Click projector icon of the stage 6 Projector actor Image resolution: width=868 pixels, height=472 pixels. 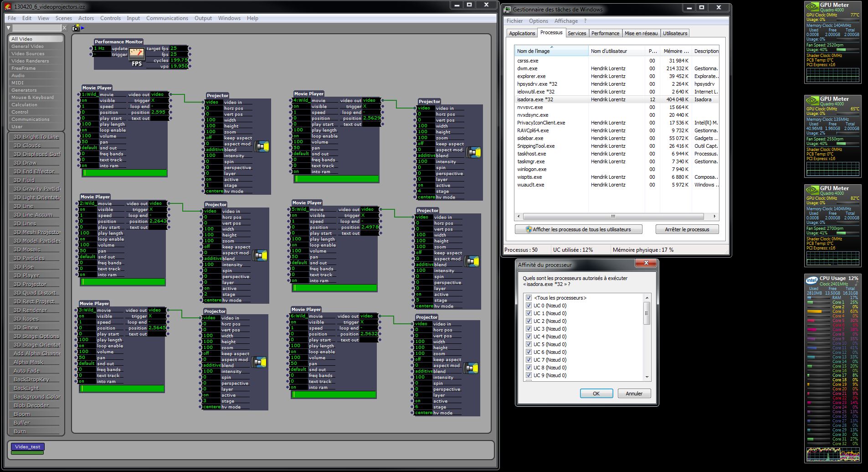pyautogui.click(x=471, y=368)
